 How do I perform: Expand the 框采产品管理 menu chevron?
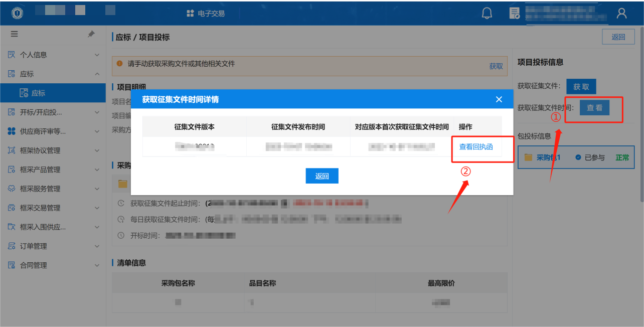(97, 170)
